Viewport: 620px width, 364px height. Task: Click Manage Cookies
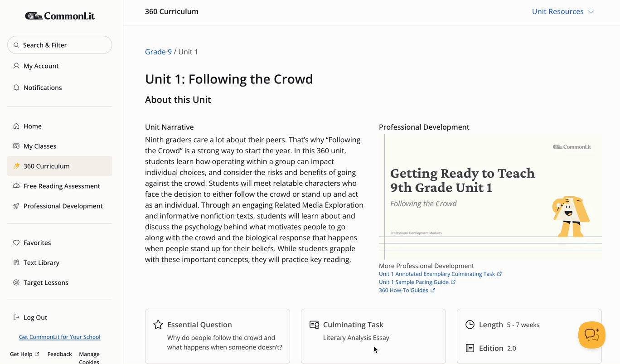(x=89, y=358)
